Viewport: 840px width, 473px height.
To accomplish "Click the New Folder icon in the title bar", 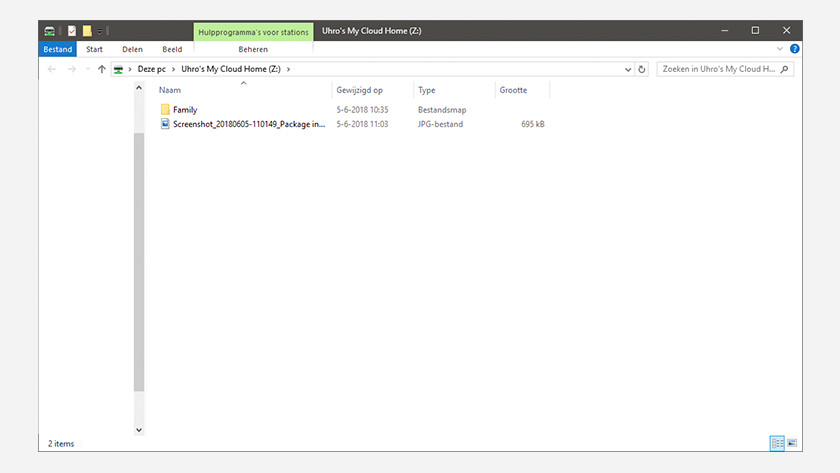I will click(87, 31).
